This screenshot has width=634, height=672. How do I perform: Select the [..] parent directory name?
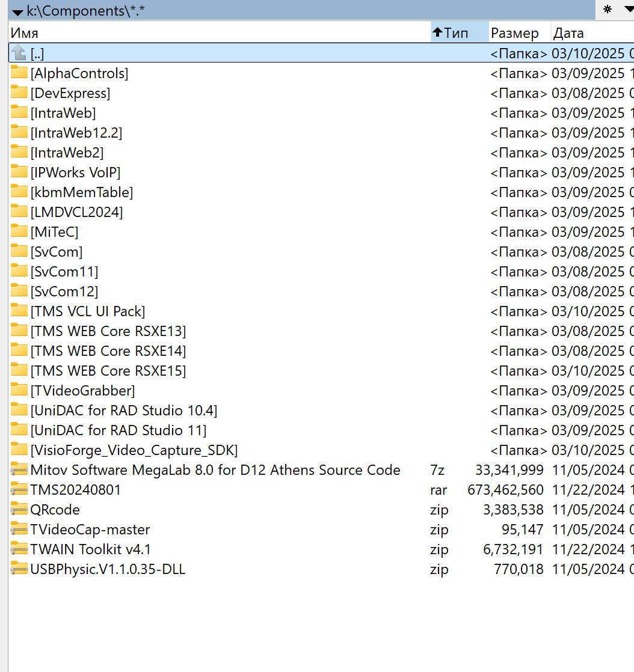pos(37,53)
